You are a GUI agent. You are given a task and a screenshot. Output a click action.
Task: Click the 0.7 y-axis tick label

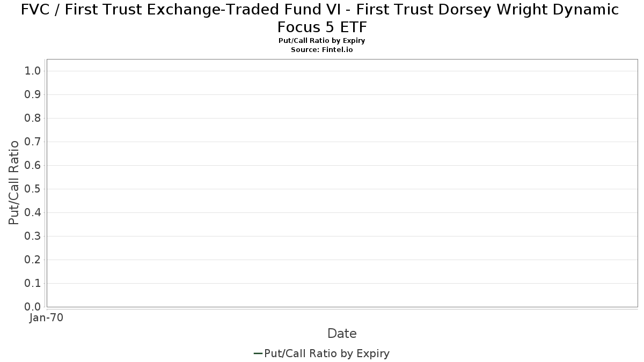33,142
